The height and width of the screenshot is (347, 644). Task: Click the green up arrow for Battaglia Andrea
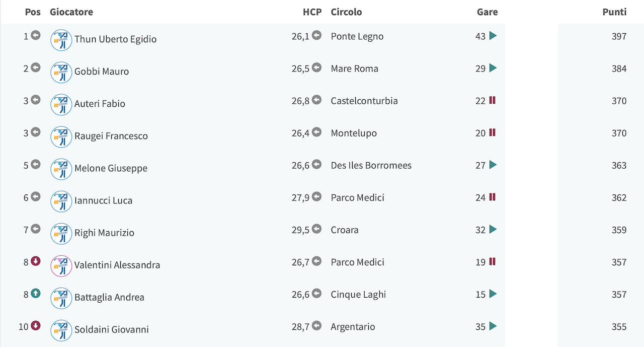point(35,294)
